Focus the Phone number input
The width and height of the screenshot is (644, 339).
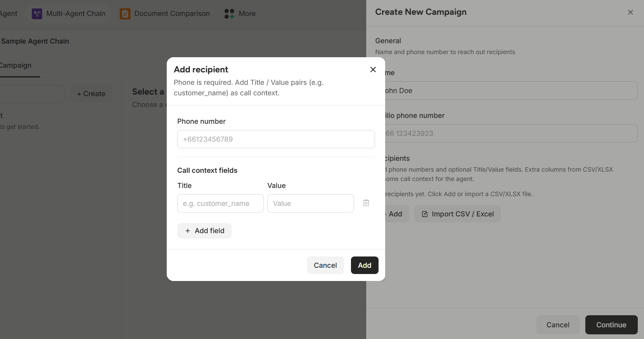click(x=276, y=139)
